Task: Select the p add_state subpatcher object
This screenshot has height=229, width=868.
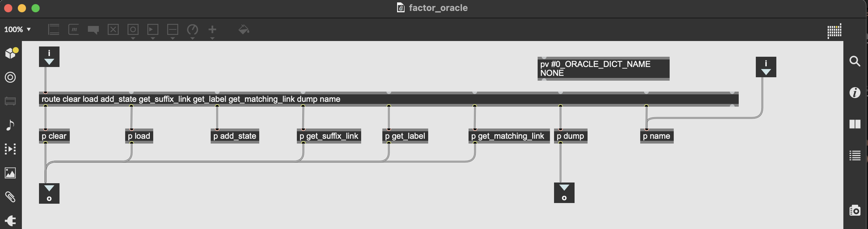Action: (x=235, y=136)
